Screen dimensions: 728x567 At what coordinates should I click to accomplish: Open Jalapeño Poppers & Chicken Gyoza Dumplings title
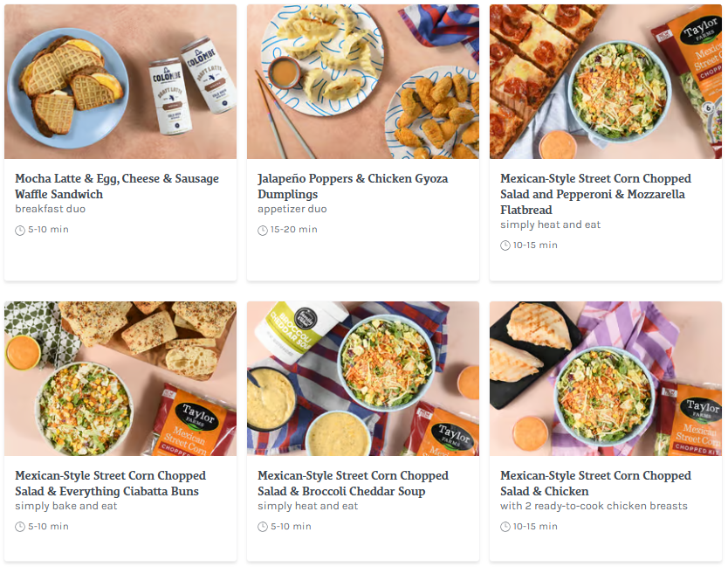[353, 186]
